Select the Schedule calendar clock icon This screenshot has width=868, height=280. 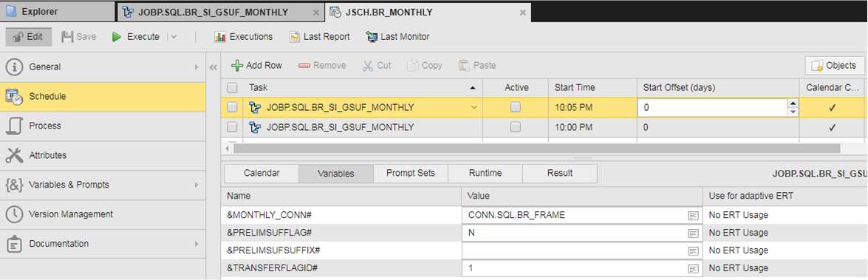point(14,96)
